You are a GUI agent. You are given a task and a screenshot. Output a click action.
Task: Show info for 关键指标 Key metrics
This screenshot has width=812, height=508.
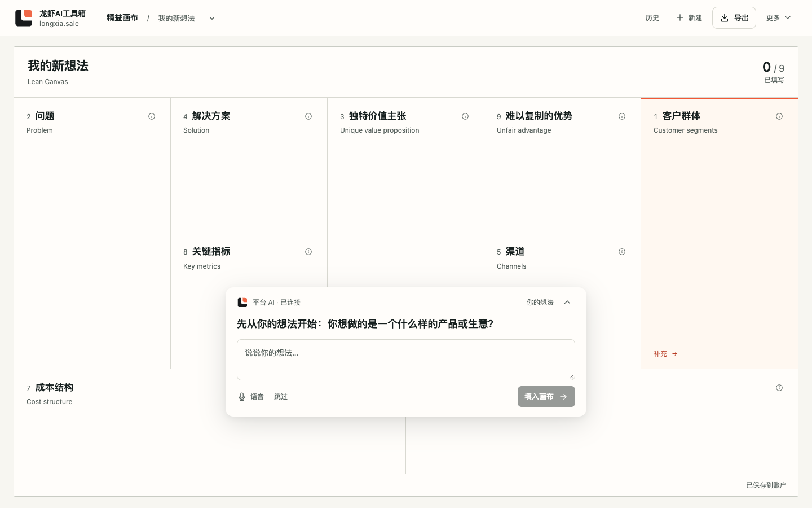308,252
